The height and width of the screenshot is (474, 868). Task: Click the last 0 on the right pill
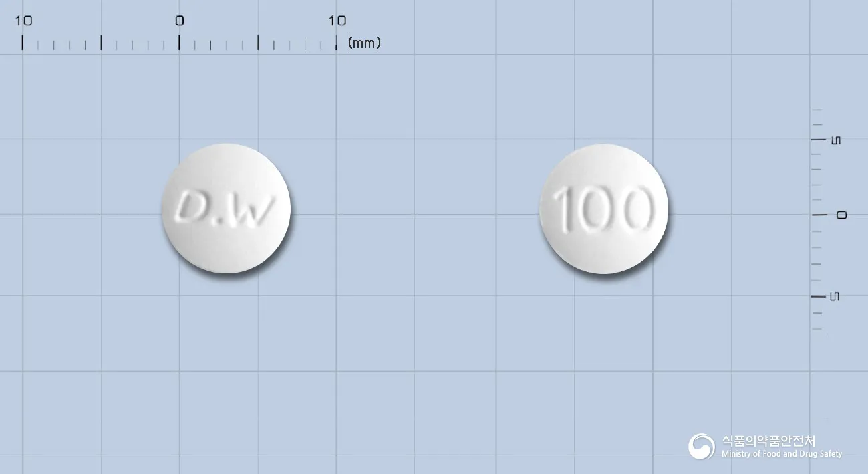click(x=634, y=208)
